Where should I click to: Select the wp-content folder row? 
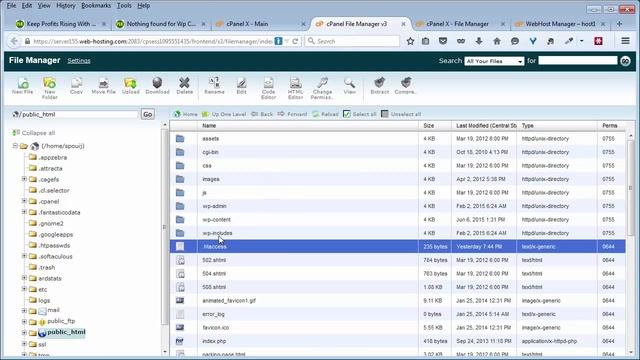tap(398, 220)
